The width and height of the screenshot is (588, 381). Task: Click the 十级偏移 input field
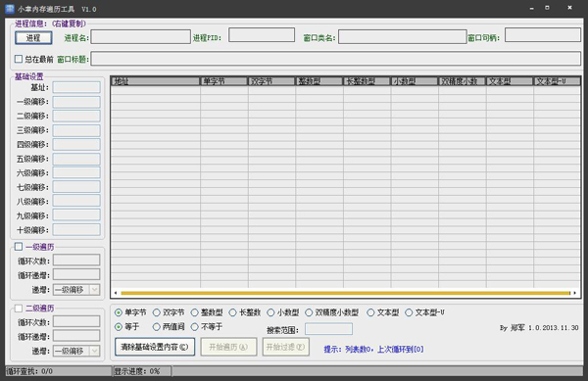click(x=76, y=229)
